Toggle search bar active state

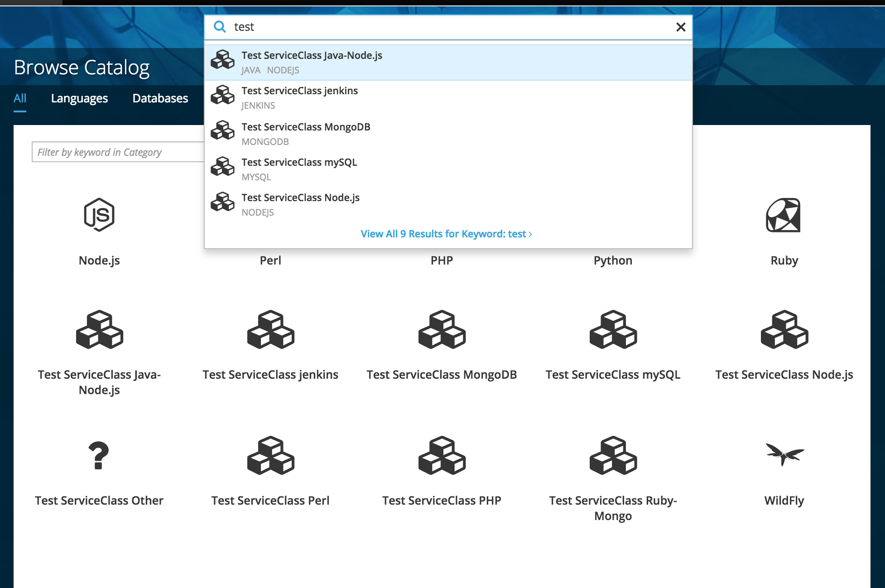point(680,27)
